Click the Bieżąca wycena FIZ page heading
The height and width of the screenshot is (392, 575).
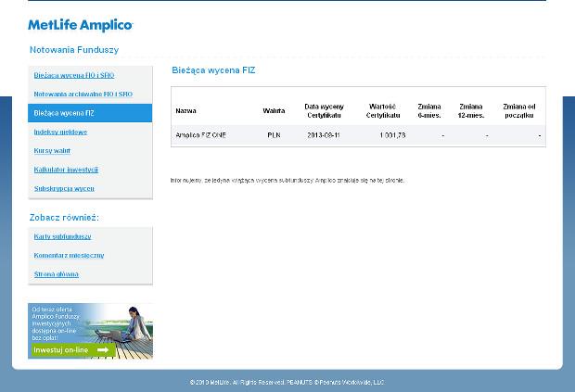point(213,70)
